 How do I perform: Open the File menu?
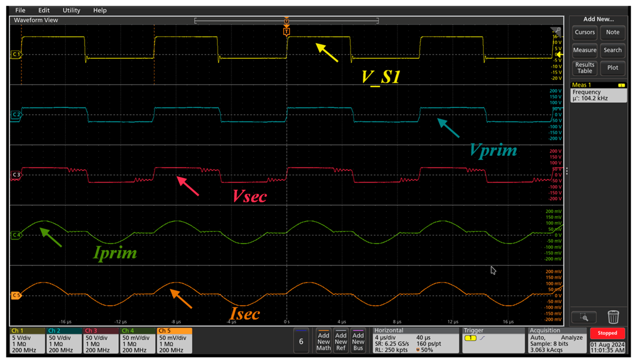pyautogui.click(x=20, y=10)
